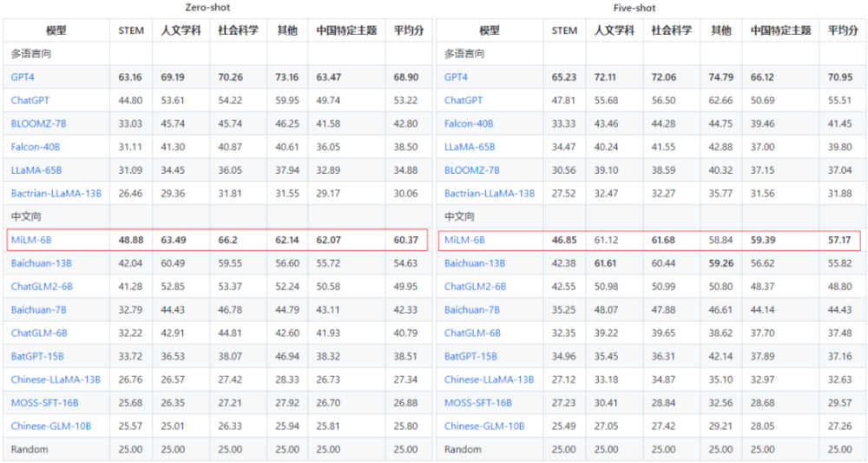Click 多语言向 row label in Zero-shot table

31,54
